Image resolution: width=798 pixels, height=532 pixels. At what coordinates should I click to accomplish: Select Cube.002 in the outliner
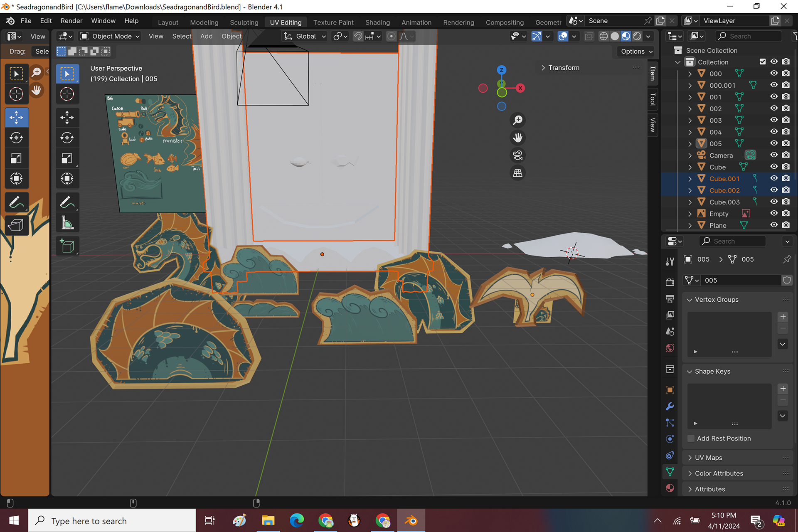tap(724, 190)
